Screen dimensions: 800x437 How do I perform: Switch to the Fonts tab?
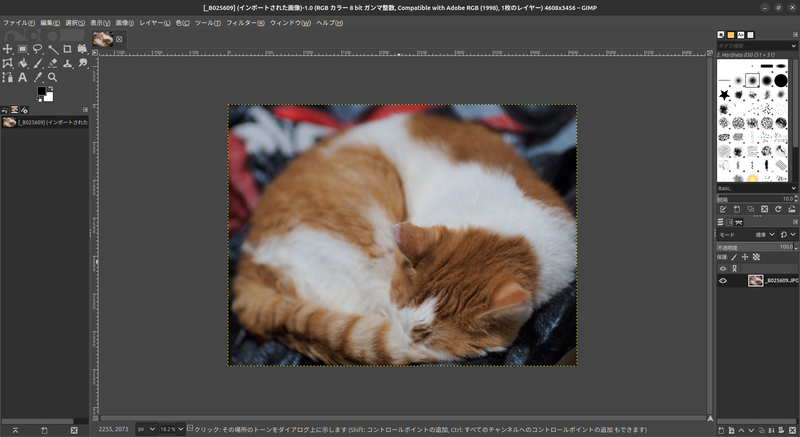740,35
